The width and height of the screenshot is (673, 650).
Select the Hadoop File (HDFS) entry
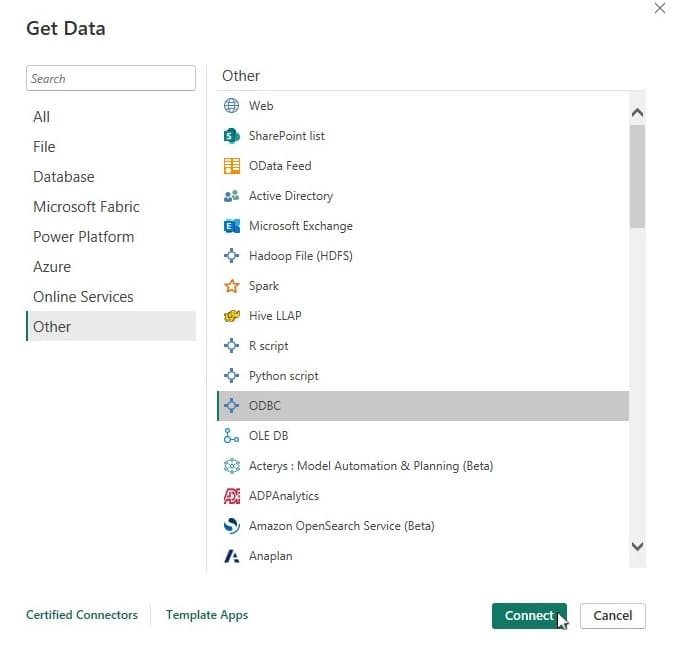point(423,256)
